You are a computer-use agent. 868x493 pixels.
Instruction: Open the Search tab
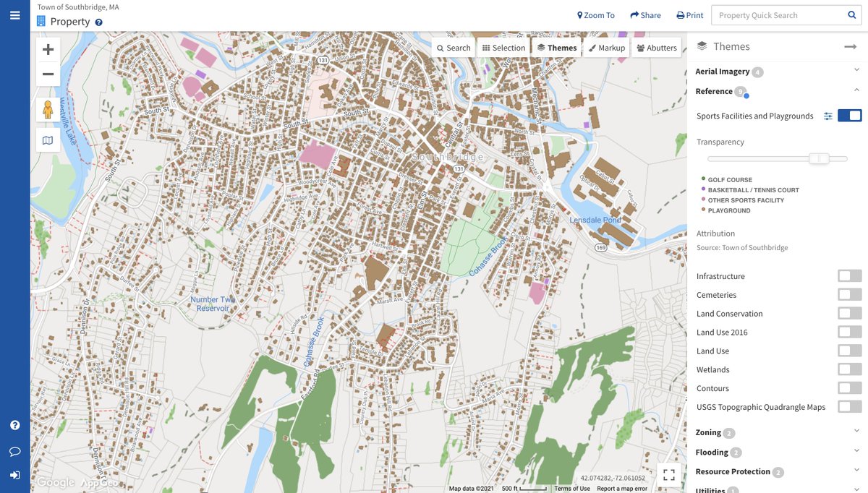pyautogui.click(x=454, y=48)
